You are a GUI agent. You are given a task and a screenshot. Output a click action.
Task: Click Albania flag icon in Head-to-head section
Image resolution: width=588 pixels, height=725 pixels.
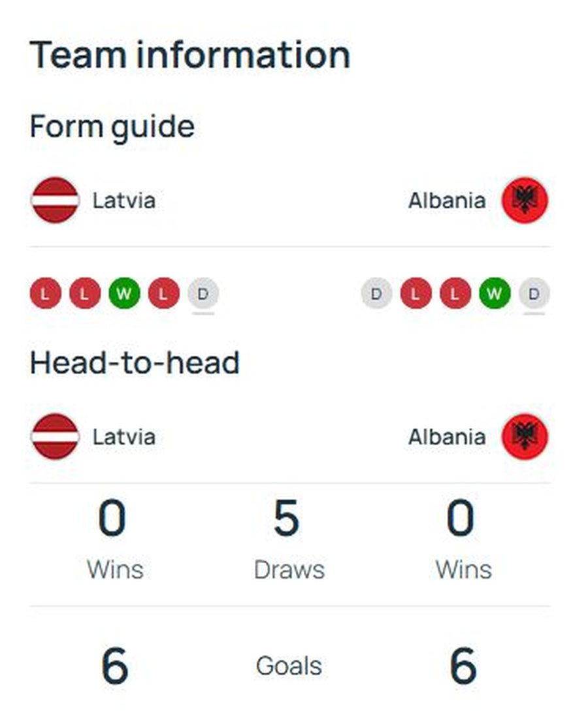tap(525, 436)
